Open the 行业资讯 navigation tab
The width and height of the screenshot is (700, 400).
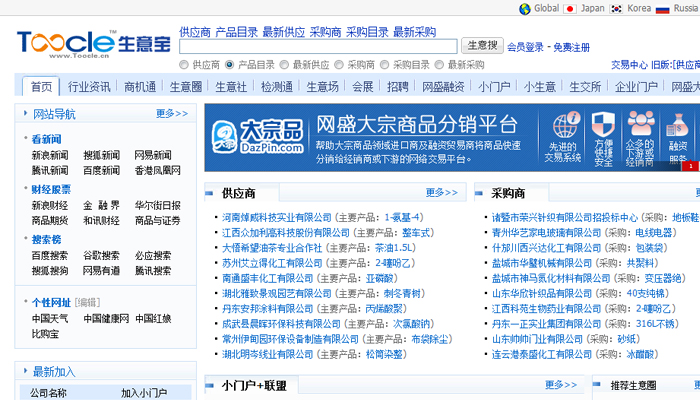(x=89, y=86)
